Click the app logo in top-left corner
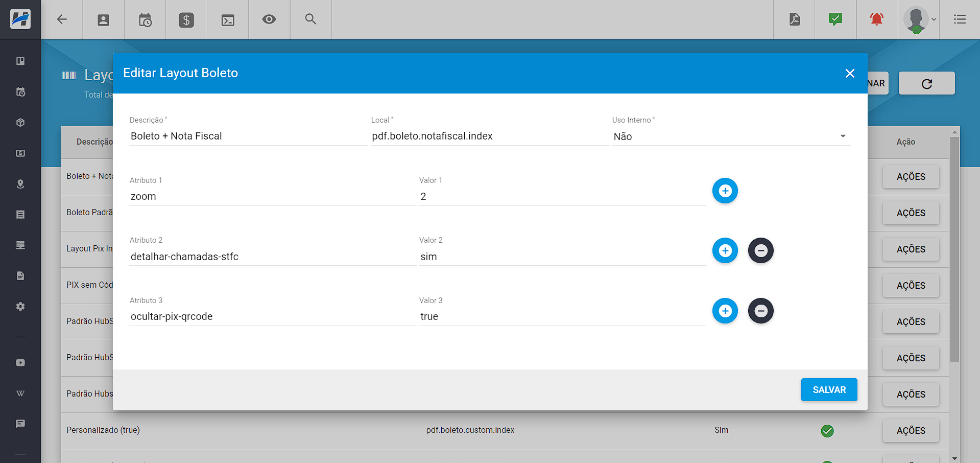 pos(20,19)
